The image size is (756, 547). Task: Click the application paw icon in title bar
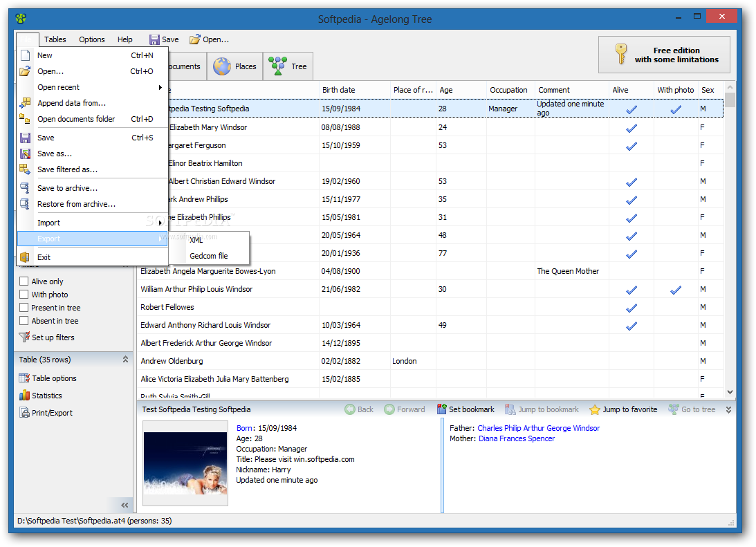[x=21, y=19]
